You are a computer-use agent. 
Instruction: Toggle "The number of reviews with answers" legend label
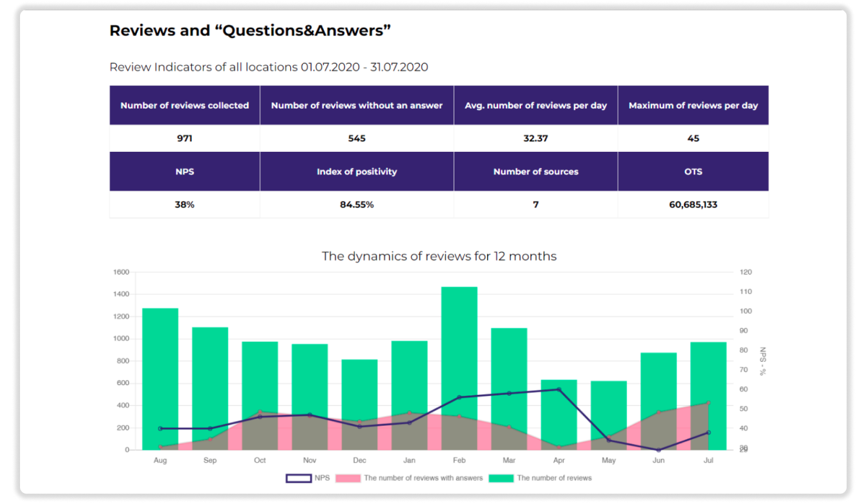(423, 478)
